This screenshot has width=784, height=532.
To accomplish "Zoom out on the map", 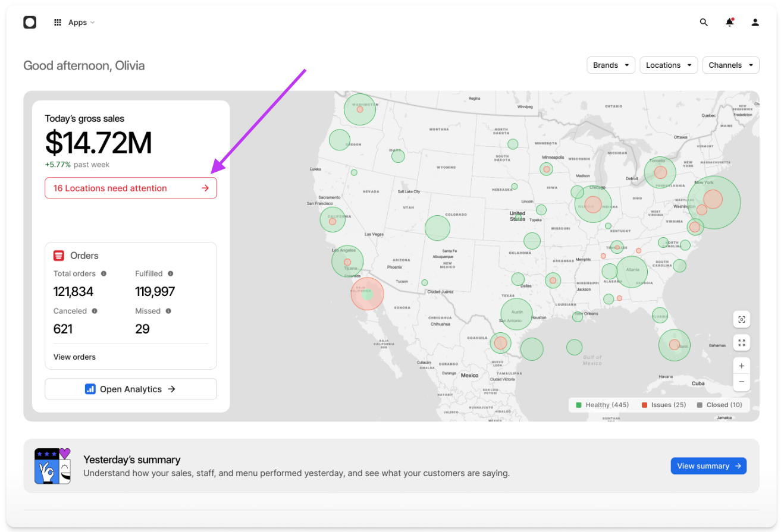I will pyautogui.click(x=741, y=382).
